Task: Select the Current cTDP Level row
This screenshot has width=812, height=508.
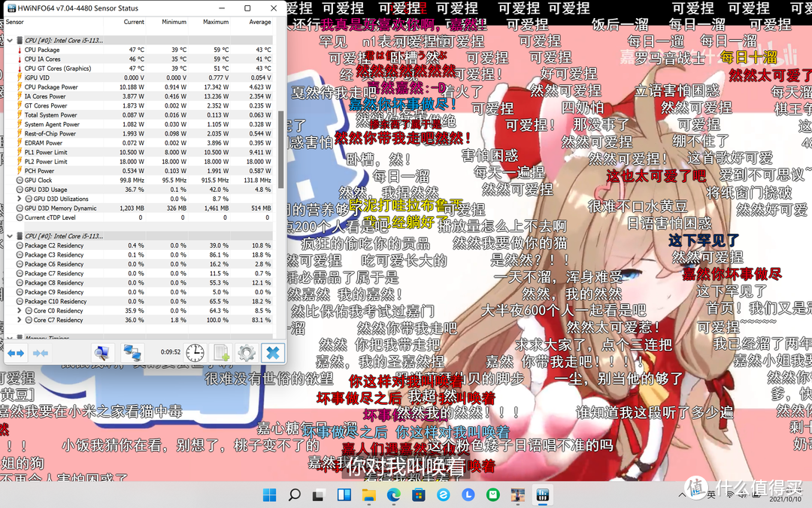Action: (x=139, y=217)
